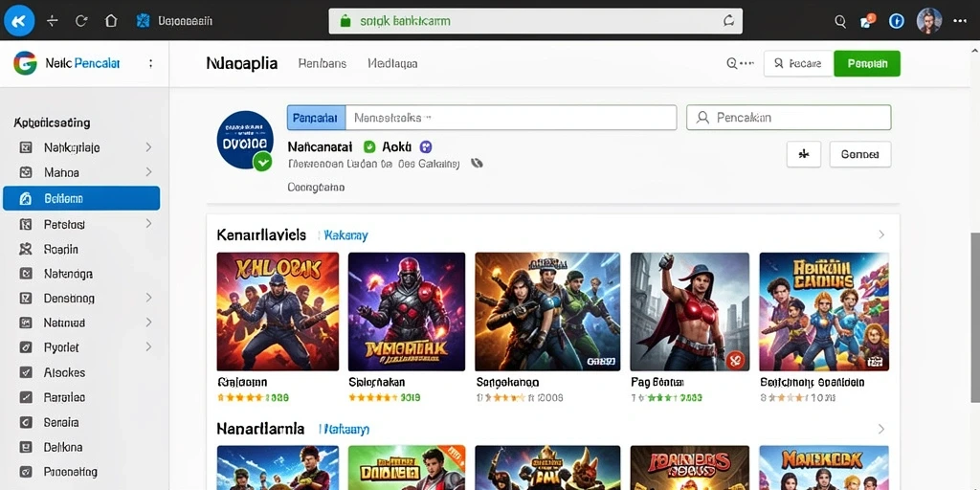The height and width of the screenshot is (490, 980).
Task: Click the round blue DVOIOE profile logo
Action: (x=245, y=140)
